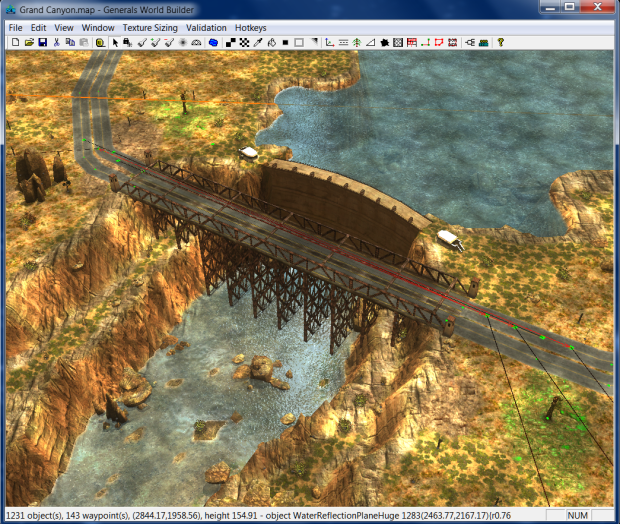Save the map with floppy disk icon
This screenshot has width=620, height=524.
pos(43,42)
